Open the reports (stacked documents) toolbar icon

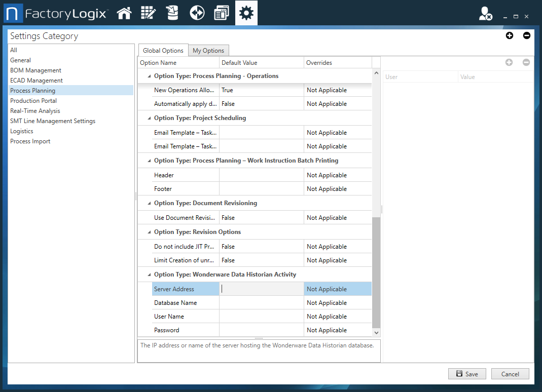pyautogui.click(x=221, y=12)
